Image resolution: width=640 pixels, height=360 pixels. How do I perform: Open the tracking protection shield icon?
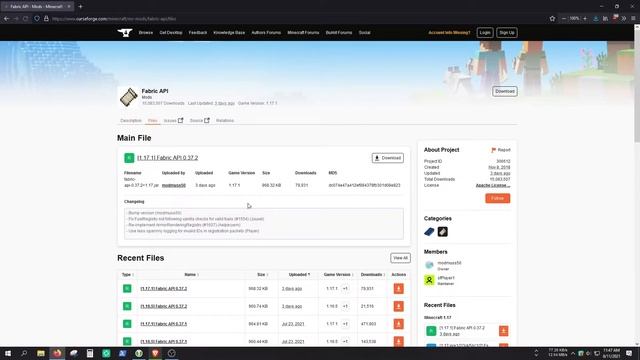click(x=37, y=19)
